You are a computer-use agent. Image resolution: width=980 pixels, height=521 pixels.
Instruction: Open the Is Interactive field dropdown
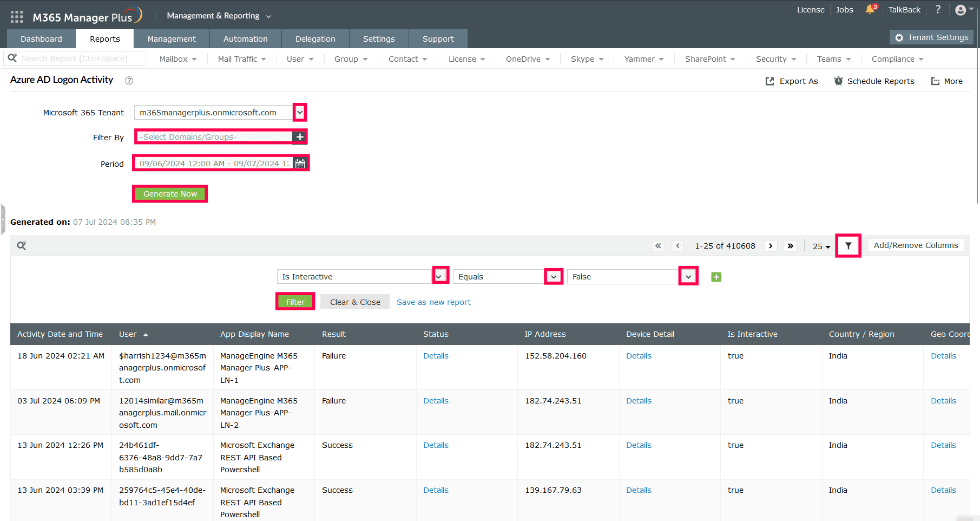pyautogui.click(x=439, y=276)
